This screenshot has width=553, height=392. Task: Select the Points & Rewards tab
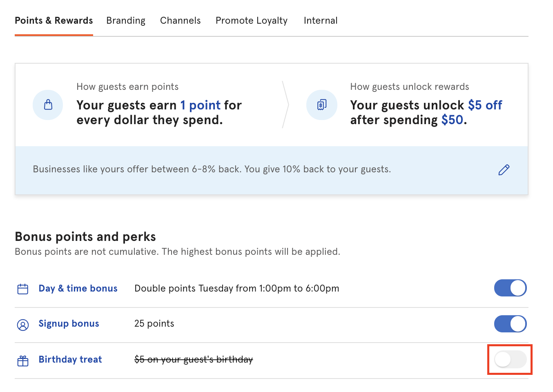[54, 20]
